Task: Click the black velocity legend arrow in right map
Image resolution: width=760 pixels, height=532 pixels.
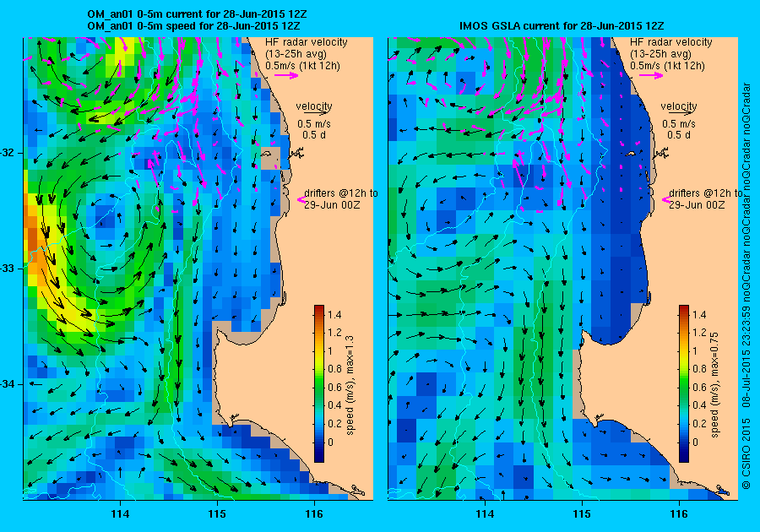Action: click(680, 113)
